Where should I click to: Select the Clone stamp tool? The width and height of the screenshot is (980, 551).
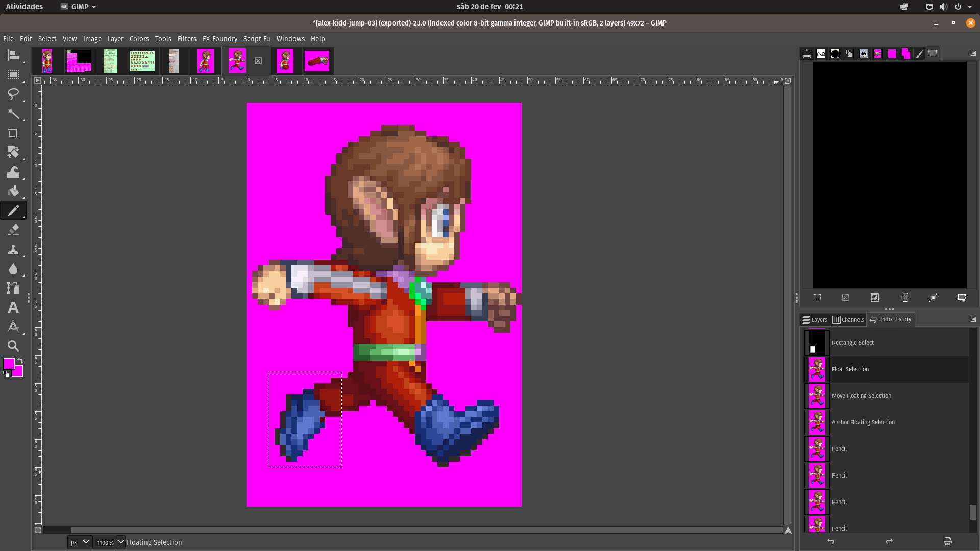pos(13,249)
